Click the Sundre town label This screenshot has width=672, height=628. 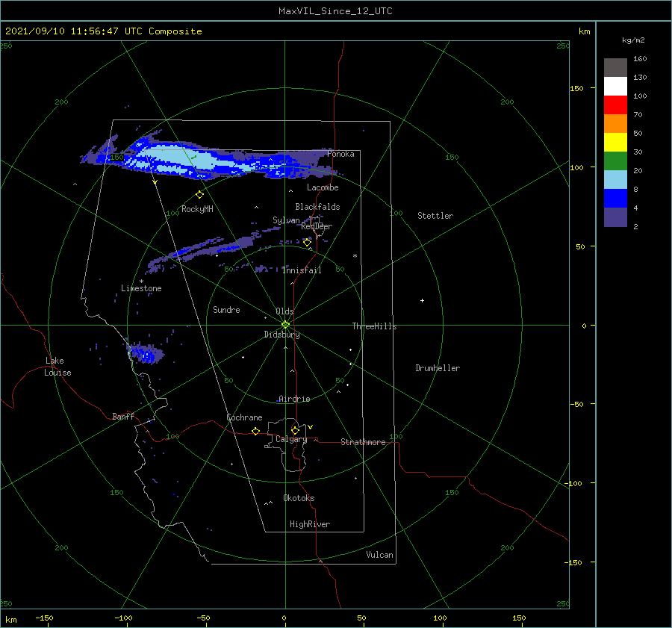226,310
